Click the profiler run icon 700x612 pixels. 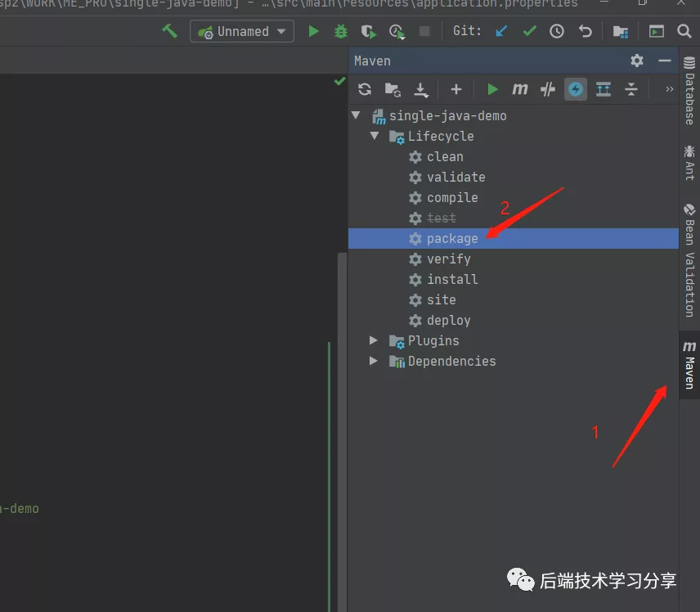pyautogui.click(x=397, y=31)
